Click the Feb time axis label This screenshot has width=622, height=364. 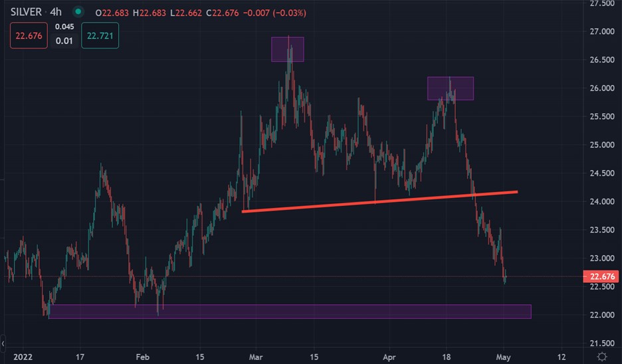[x=142, y=357]
